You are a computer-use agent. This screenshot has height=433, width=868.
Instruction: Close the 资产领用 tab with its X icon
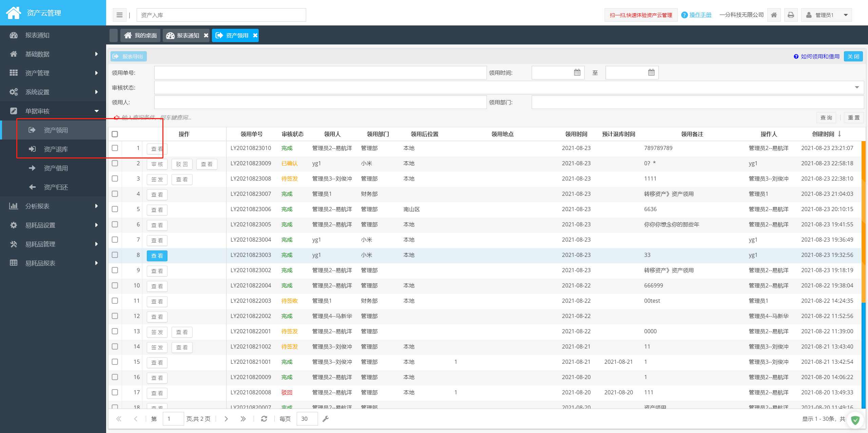coord(255,35)
